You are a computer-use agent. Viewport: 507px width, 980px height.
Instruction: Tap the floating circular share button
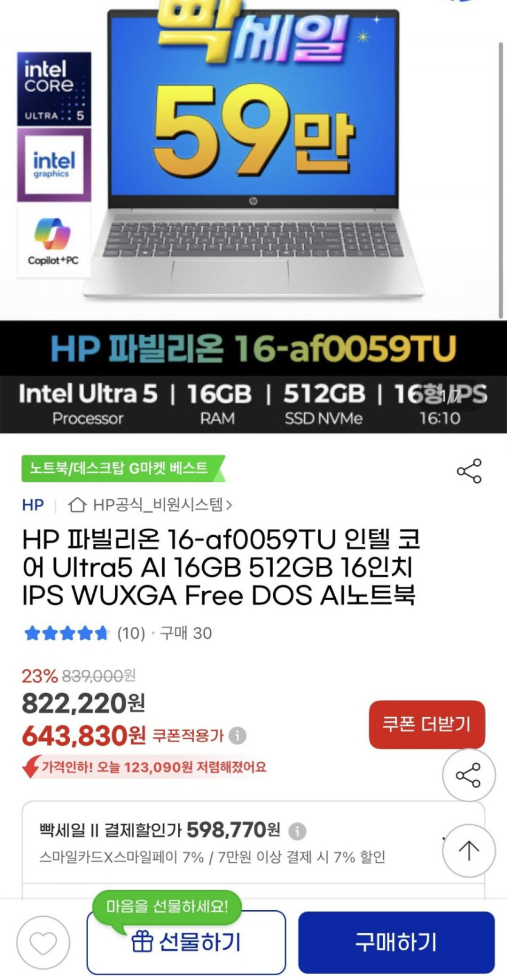468,775
